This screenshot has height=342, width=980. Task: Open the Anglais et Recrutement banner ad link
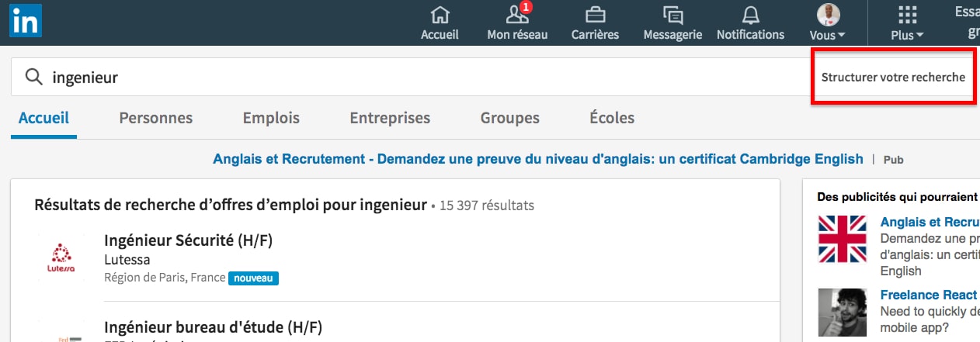tap(537, 159)
